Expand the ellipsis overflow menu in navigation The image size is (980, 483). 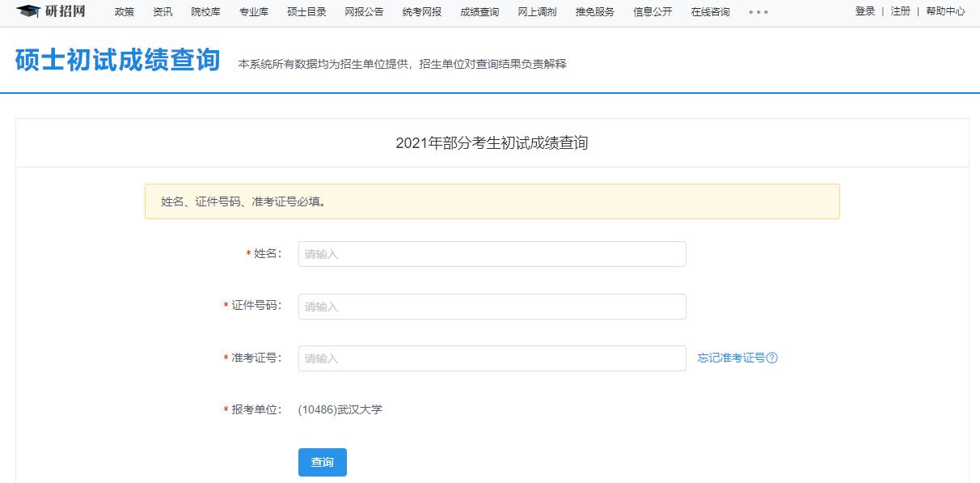point(758,12)
